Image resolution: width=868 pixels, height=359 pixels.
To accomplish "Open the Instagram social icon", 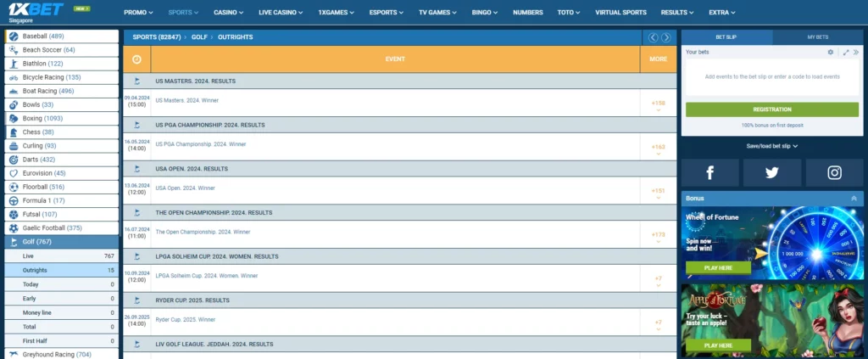I will pos(834,172).
